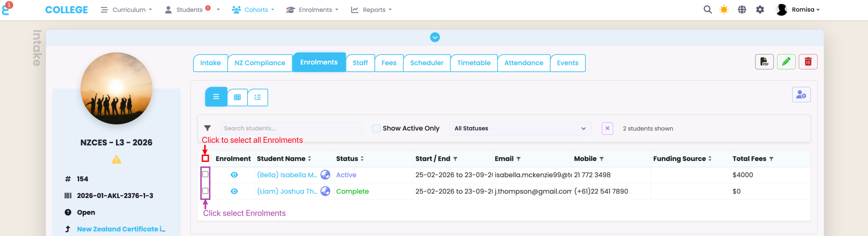The image size is (868, 236).
Task: Open the New Zealand Certificate link
Action: (121, 229)
